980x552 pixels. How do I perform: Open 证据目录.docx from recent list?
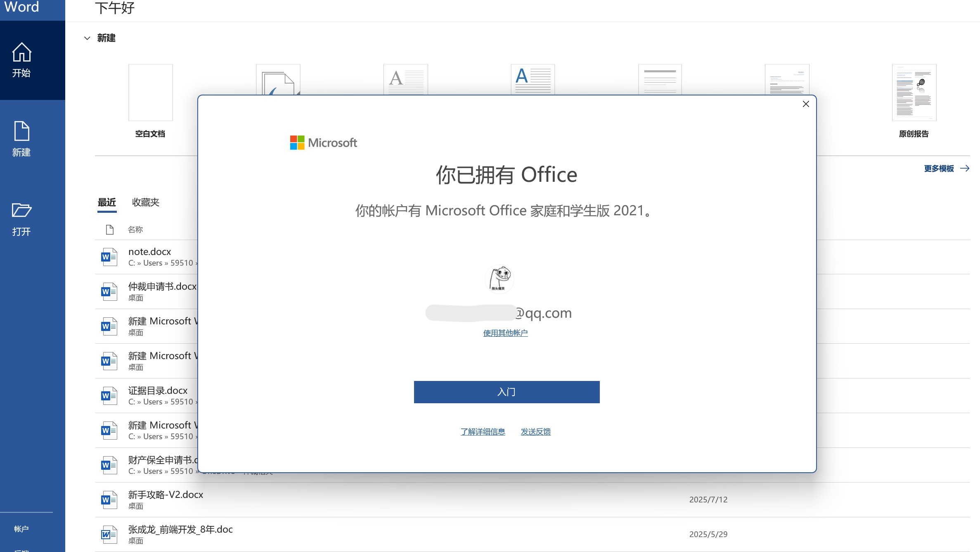tap(158, 390)
